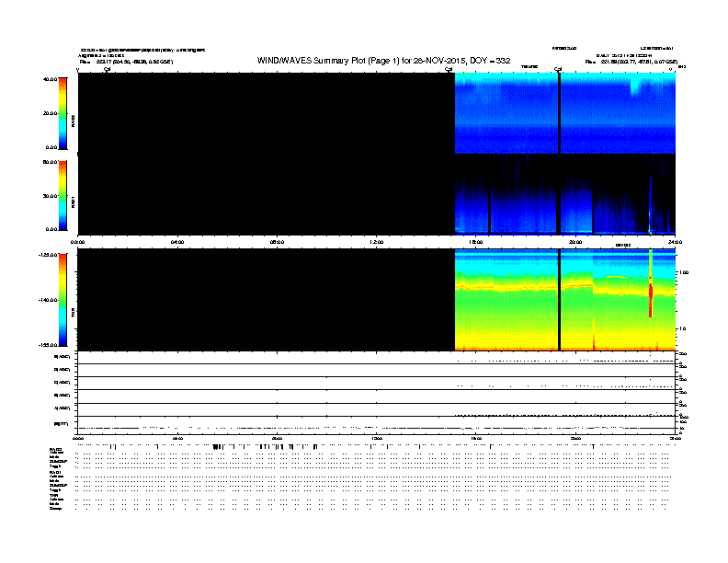
Task: Click the 24:00 label below the RAD1 panel
Action: point(675,242)
